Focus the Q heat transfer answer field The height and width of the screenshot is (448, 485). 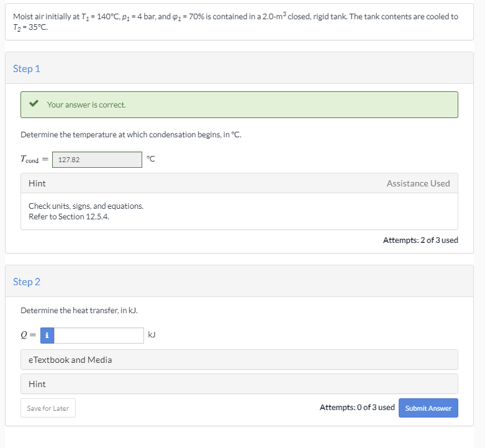click(x=99, y=336)
